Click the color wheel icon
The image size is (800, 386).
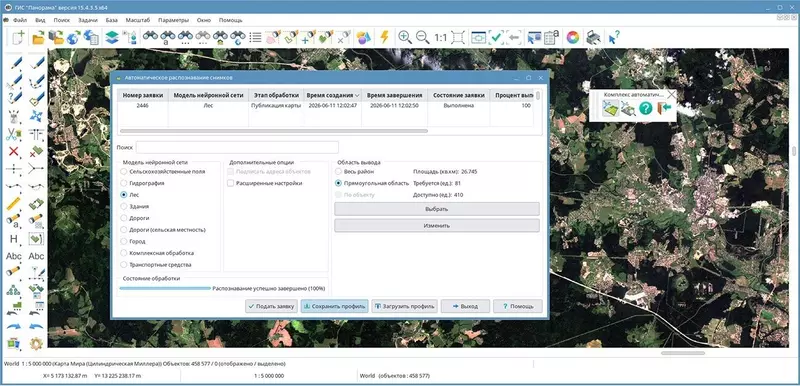(x=573, y=38)
